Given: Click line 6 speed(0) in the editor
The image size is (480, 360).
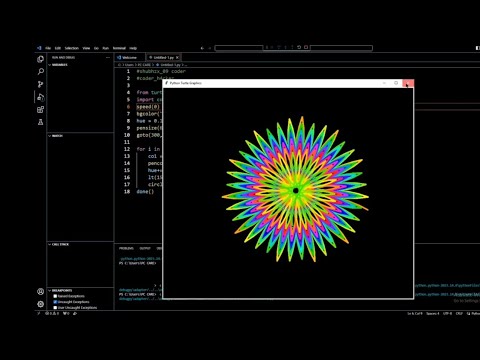Looking at the screenshot, I should (148, 107).
